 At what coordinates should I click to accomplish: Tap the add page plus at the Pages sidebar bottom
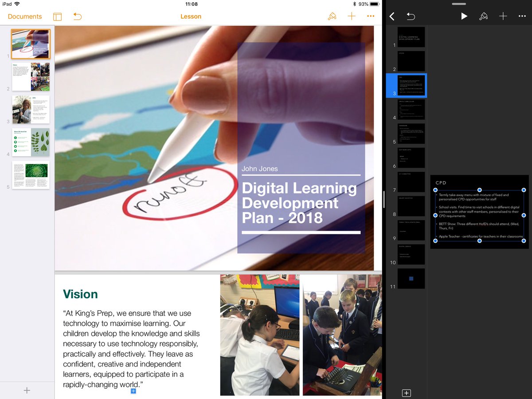click(x=27, y=390)
